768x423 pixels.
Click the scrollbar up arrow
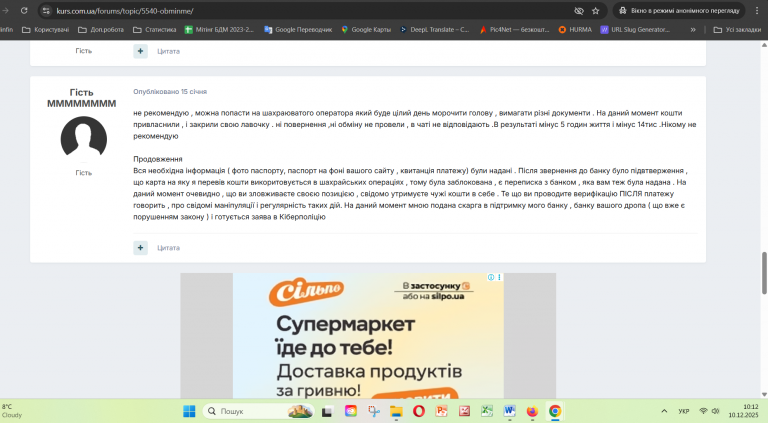tap(764, 45)
